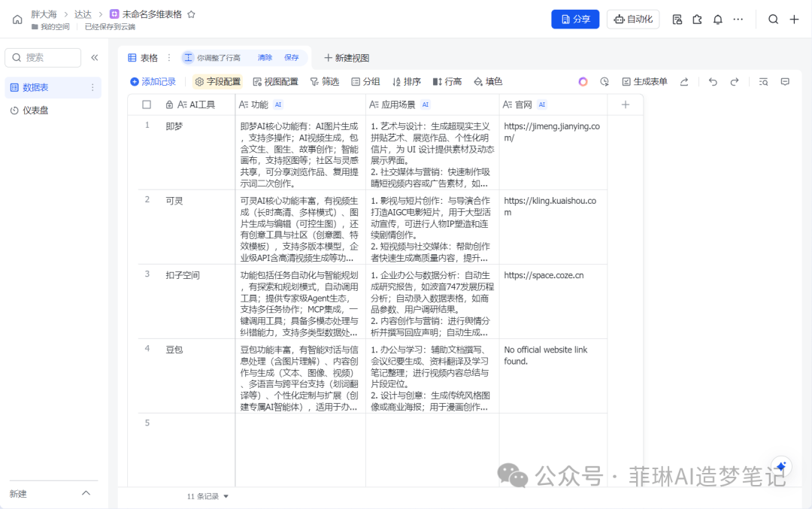Open the find-in-table search icon
The image size is (812, 509).
pos(763,82)
